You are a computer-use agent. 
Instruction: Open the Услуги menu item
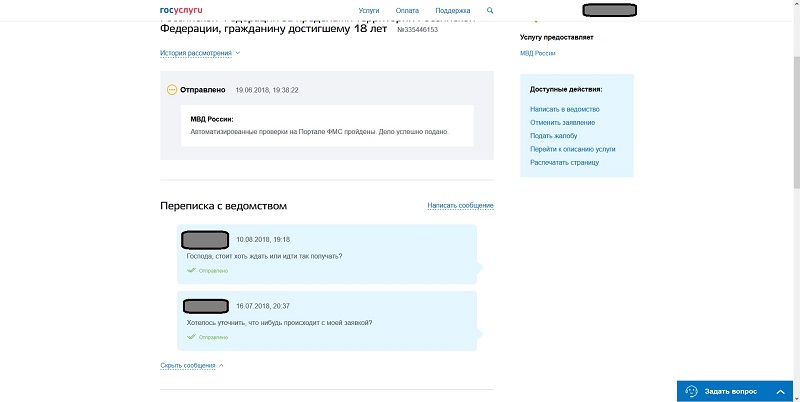coord(369,10)
